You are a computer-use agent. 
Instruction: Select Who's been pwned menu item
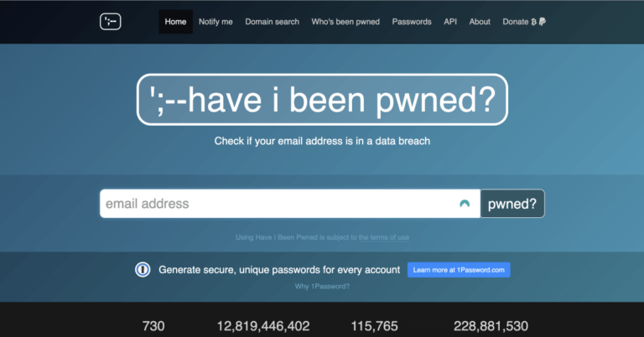345,22
